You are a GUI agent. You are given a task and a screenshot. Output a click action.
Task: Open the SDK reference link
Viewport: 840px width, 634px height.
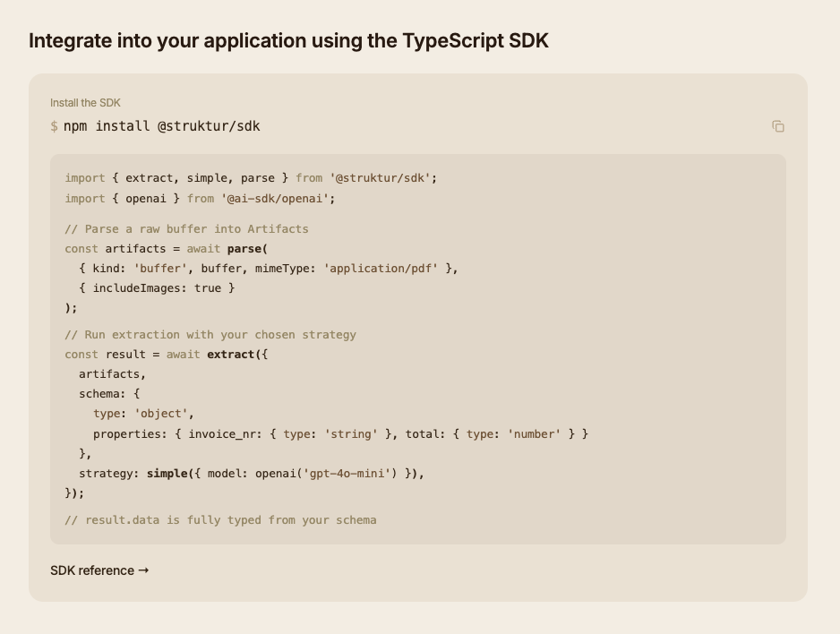[x=99, y=570]
